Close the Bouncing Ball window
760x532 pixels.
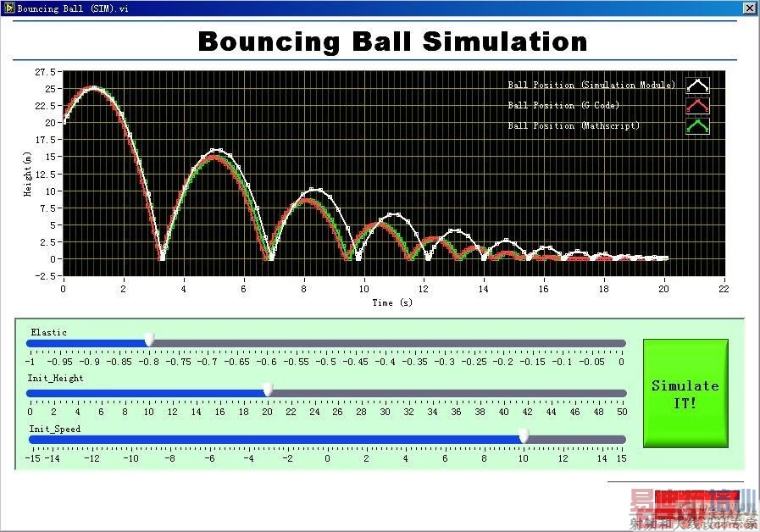[x=749, y=8]
